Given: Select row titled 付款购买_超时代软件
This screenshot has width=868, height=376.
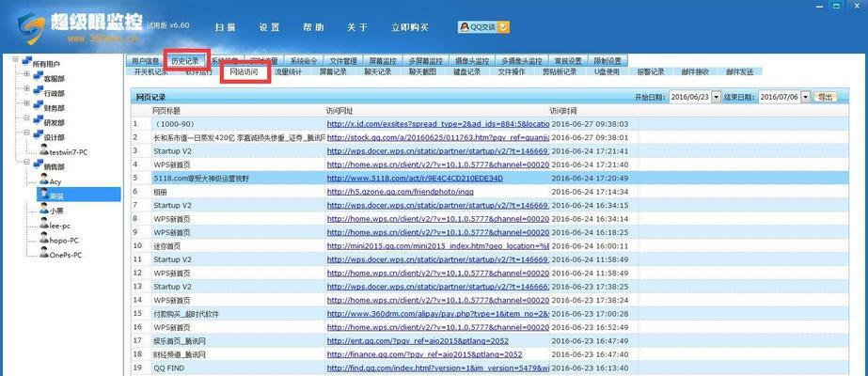Looking at the screenshot, I should coord(490,314).
